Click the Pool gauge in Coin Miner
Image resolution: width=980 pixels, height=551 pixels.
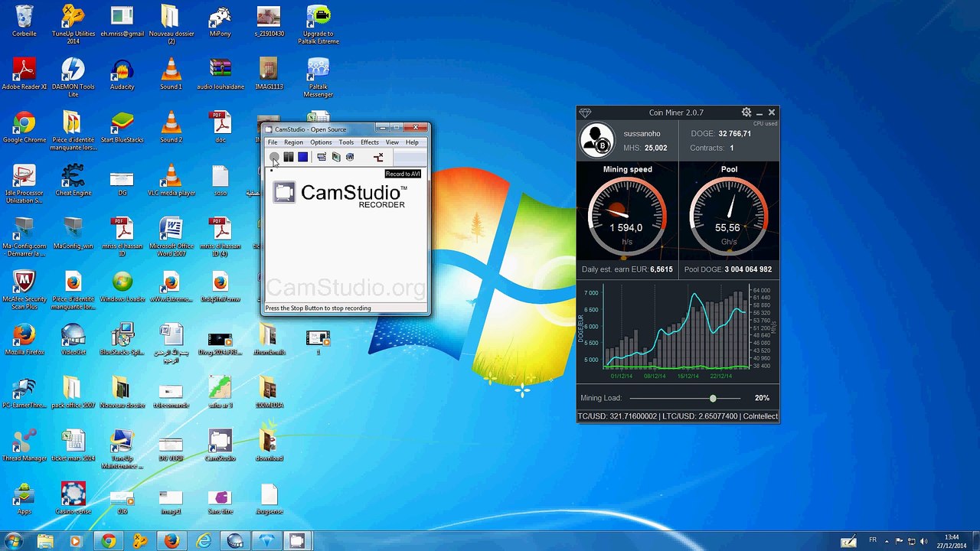point(728,216)
